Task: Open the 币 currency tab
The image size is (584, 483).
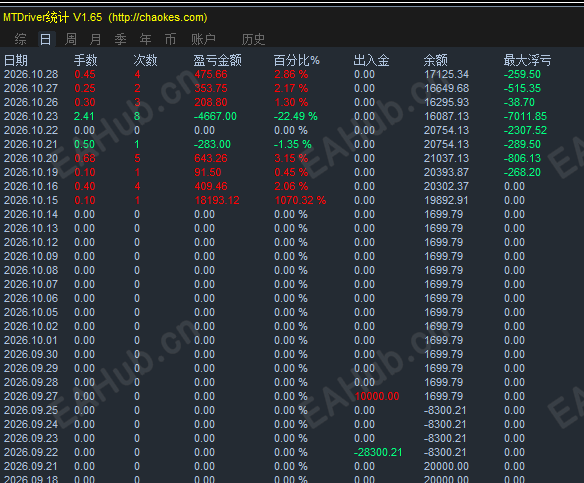Action: click(x=170, y=39)
